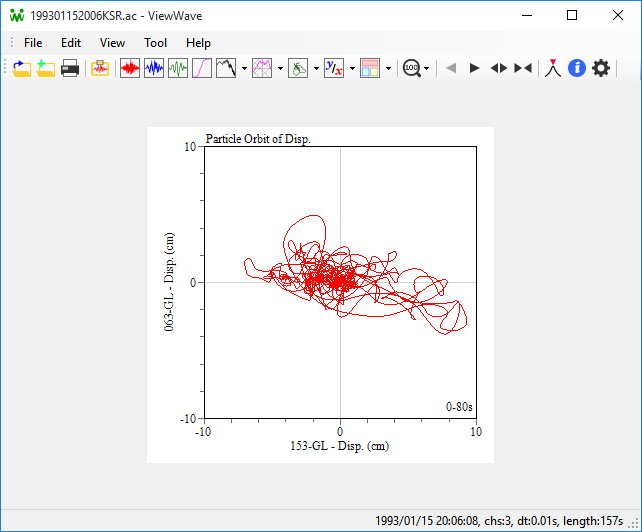The width and height of the screenshot is (642, 532).
Task: Expand the Fourier spectrum dropdown arrow
Action: (x=244, y=68)
